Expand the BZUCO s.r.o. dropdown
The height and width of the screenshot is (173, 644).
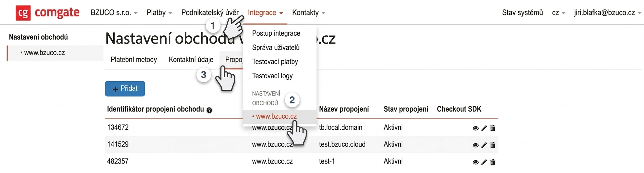[114, 13]
